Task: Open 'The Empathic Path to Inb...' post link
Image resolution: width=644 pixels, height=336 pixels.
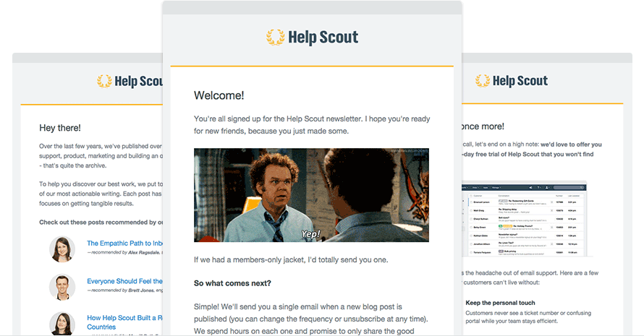Action: (x=125, y=244)
